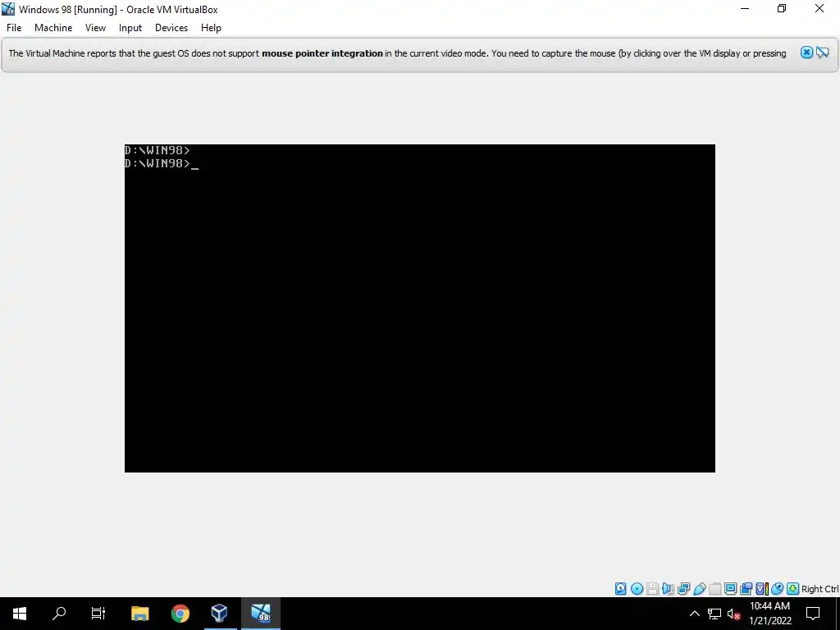Viewport: 840px width, 630px height.
Task: Click the optical disk status icon
Action: 637,589
